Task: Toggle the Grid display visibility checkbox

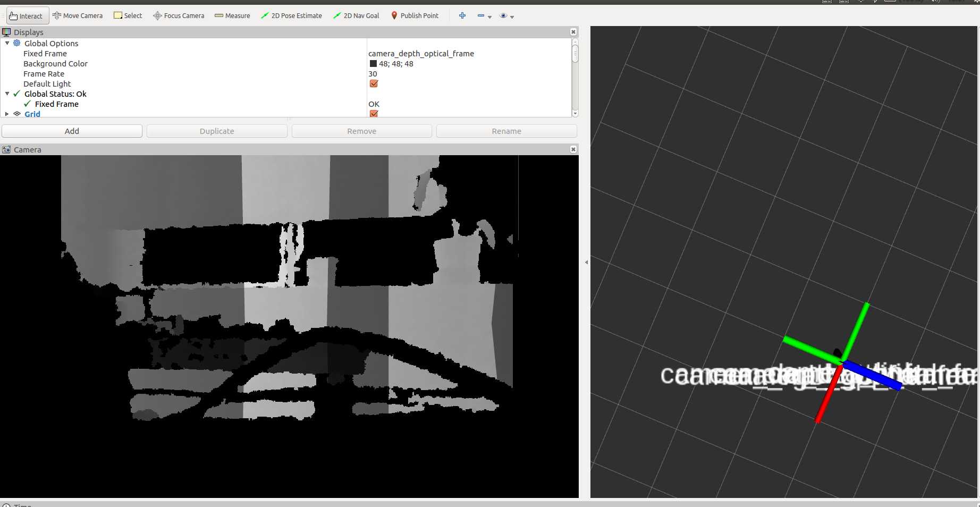Action: coord(374,114)
